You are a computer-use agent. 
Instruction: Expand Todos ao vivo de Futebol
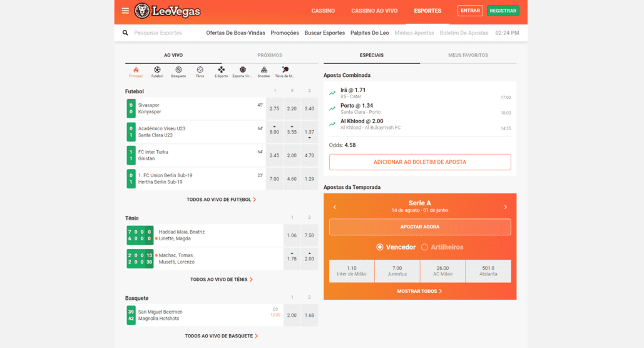222,200
